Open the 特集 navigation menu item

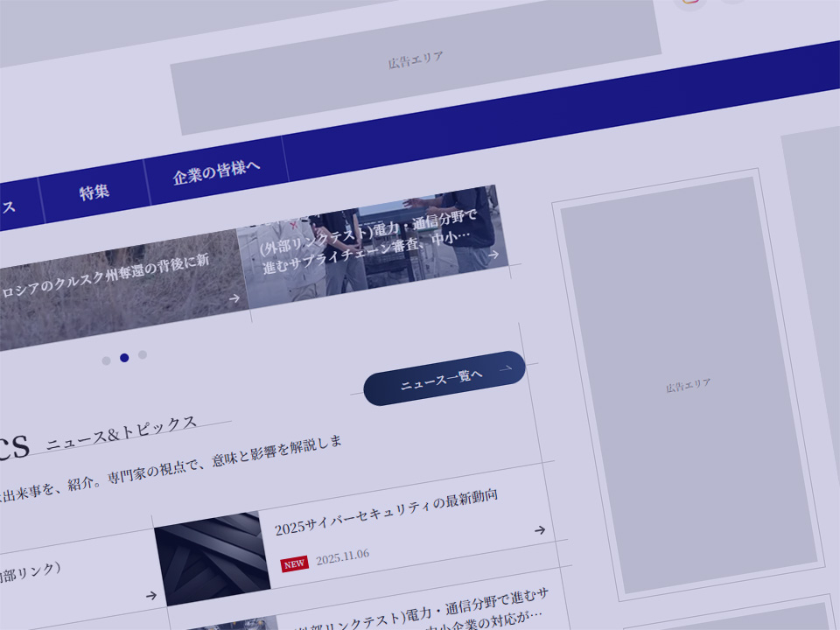tap(94, 192)
